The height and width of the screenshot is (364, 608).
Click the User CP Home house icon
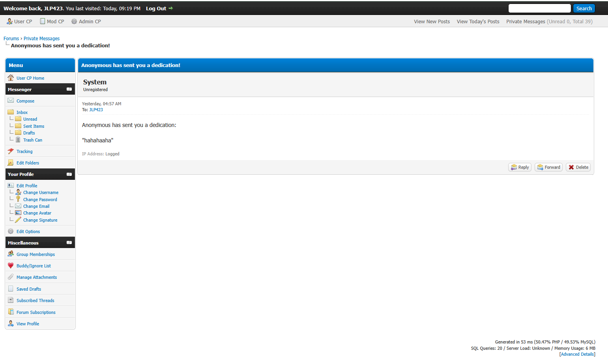coord(11,78)
